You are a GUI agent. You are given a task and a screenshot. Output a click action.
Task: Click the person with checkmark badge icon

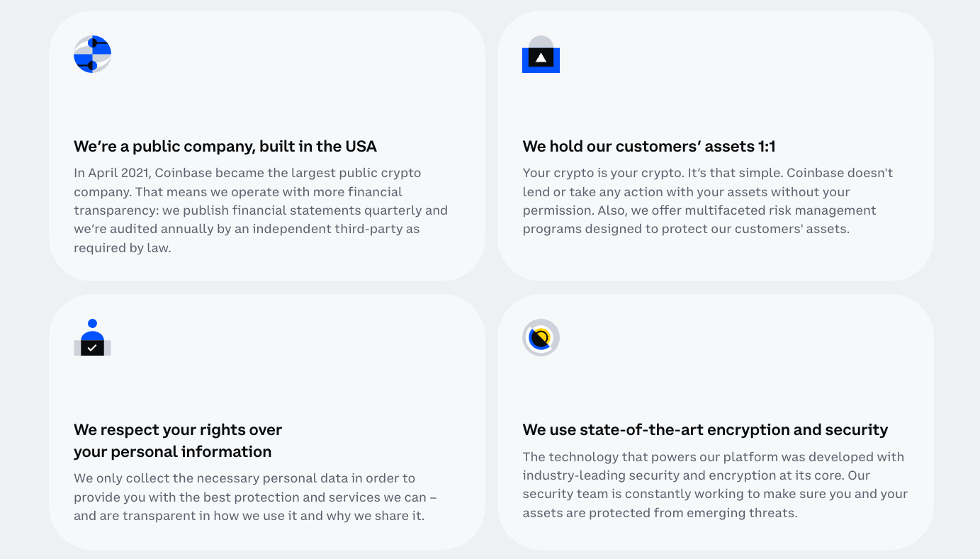click(92, 337)
